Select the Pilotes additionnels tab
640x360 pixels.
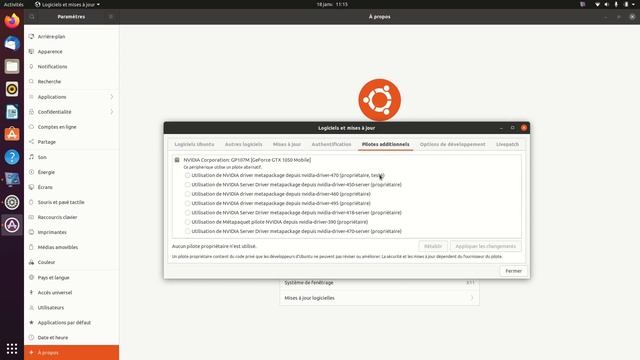[x=385, y=144]
